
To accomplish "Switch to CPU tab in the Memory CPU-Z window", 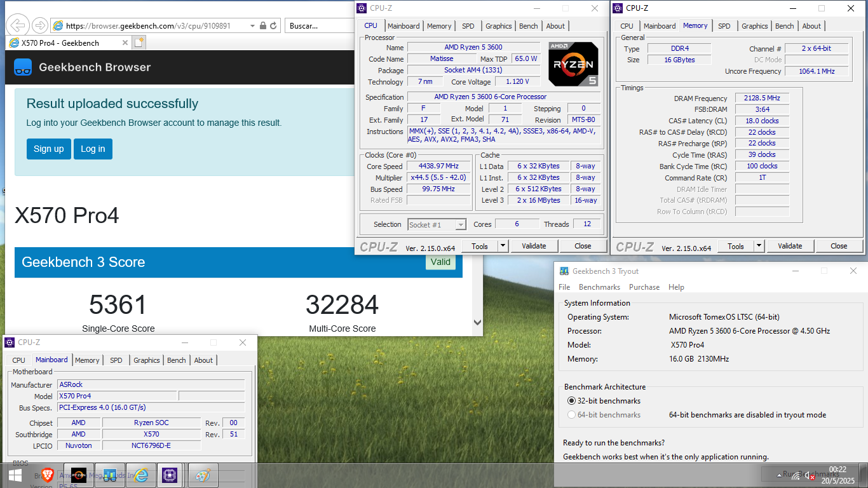I will 627,26.
